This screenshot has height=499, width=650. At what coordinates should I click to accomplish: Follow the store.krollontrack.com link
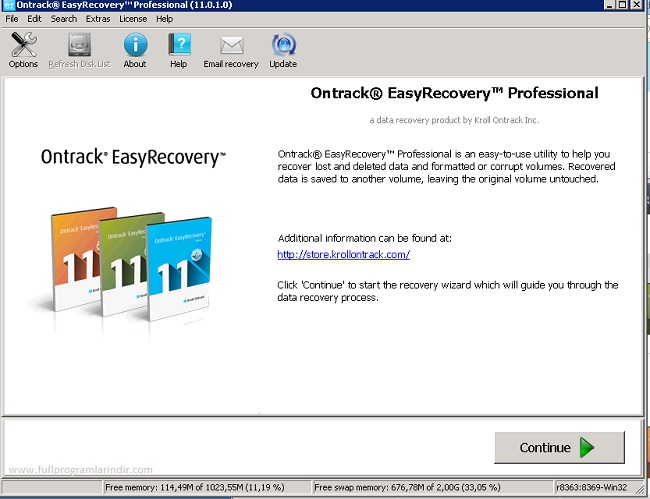[x=343, y=255]
